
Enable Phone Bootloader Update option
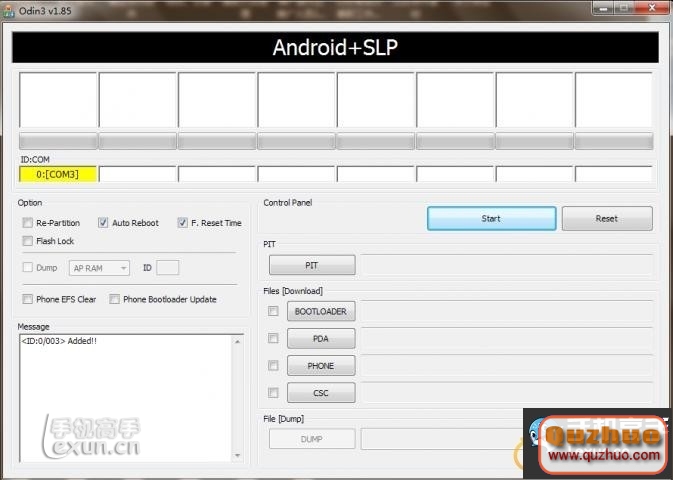tap(114, 299)
